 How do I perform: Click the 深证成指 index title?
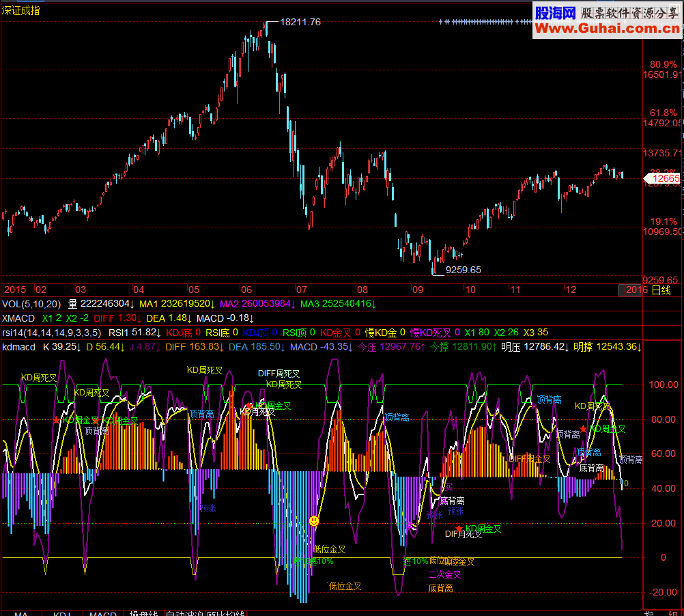(20, 10)
